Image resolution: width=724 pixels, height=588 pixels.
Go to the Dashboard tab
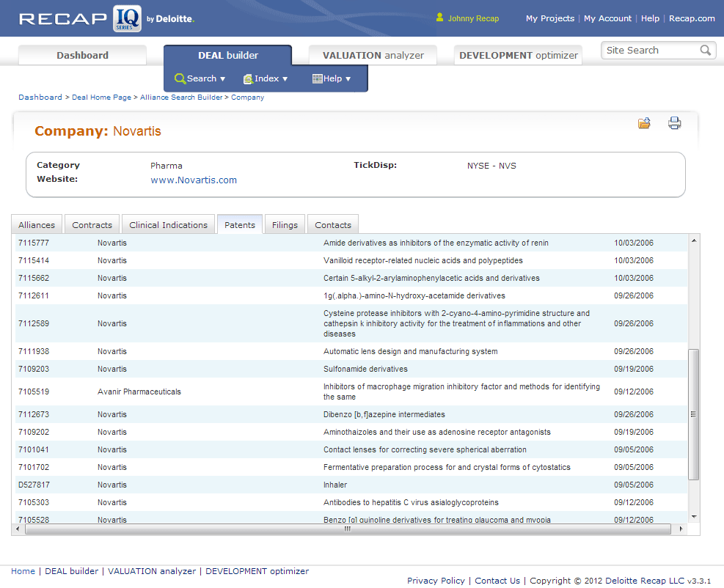click(82, 56)
